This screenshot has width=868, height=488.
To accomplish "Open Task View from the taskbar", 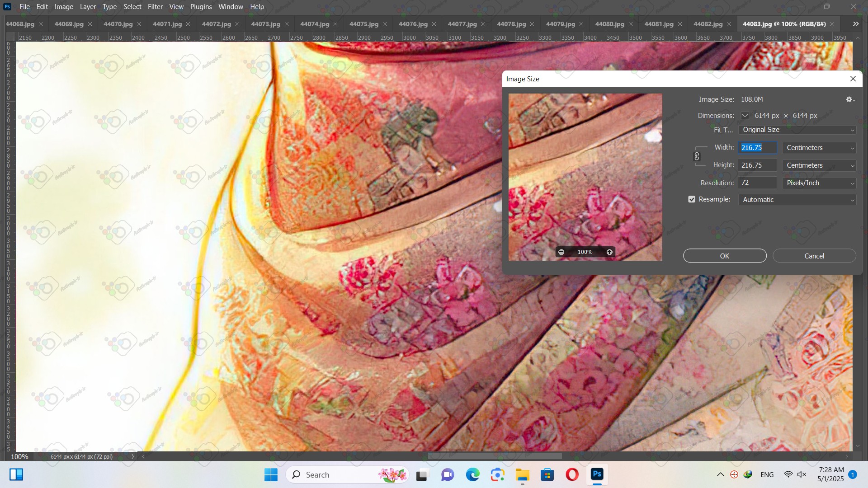I will 422,475.
